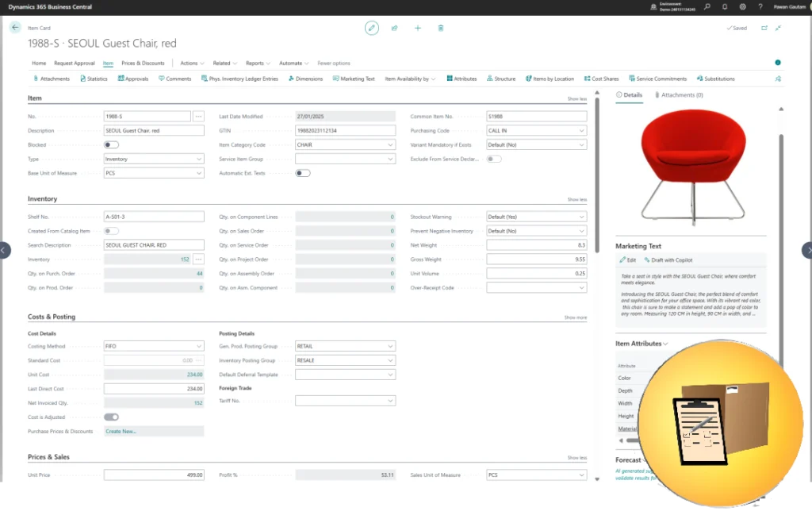The height and width of the screenshot is (515, 812).
Task: Toggle Created From Catalog Item switch
Action: [x=111, y=231]
